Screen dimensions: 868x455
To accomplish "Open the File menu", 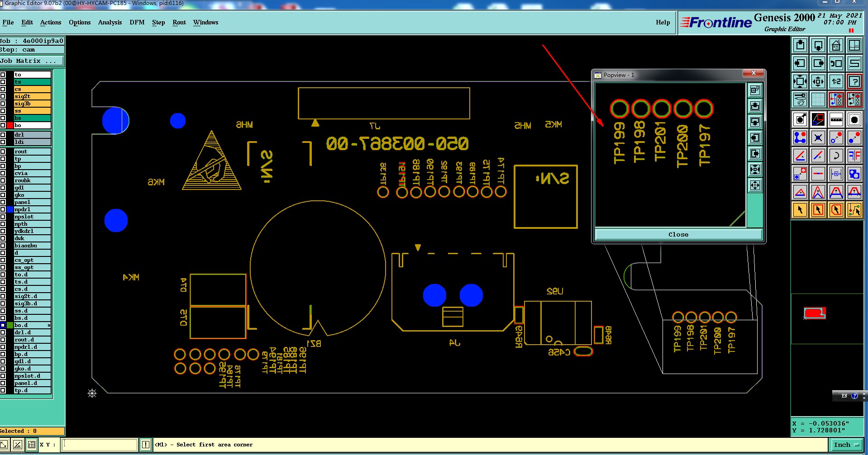I will click(8, 22).
